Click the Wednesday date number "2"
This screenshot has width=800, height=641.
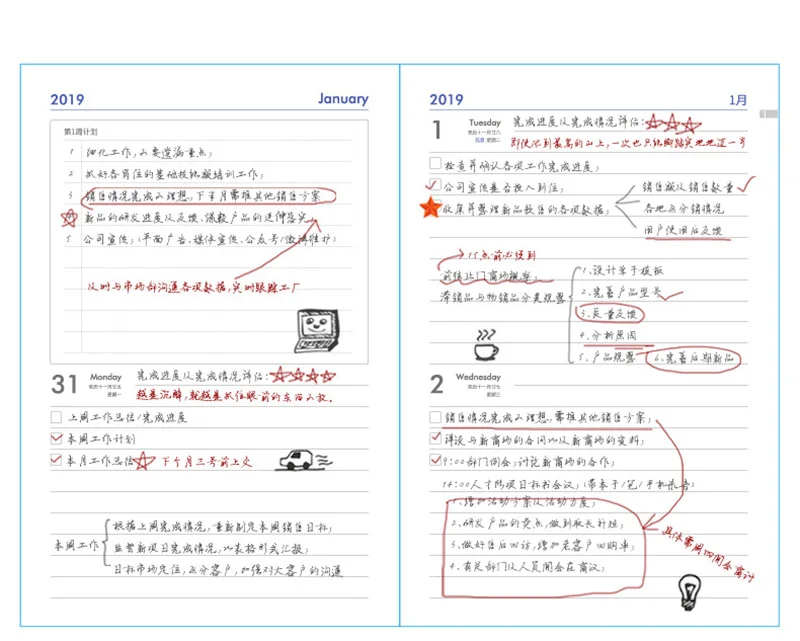[437, 385]
